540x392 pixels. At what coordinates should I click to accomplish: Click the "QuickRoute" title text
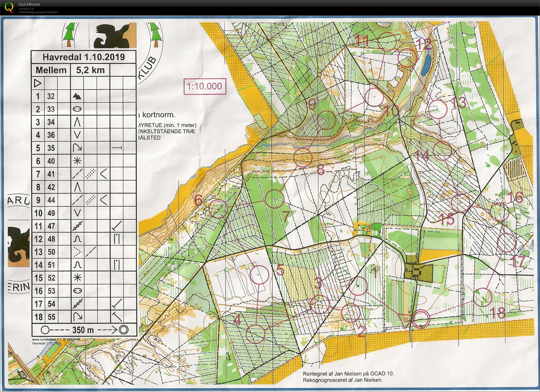coord(29,4)
